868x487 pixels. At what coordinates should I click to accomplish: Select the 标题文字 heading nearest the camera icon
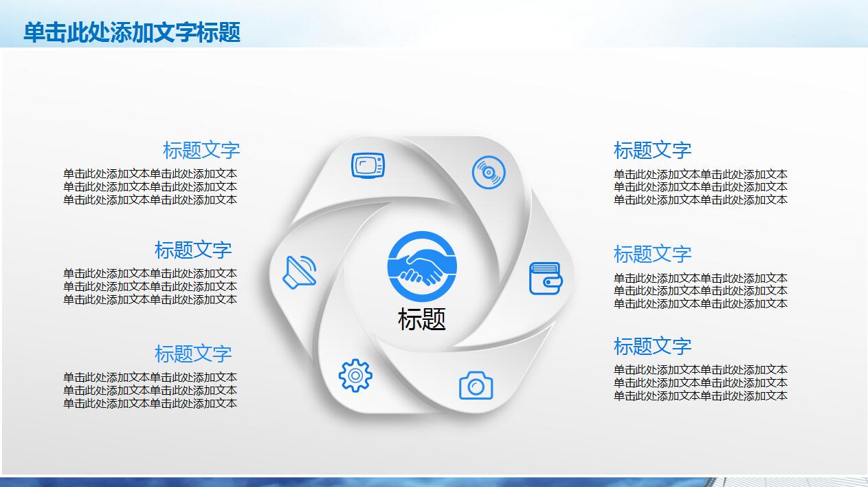[652, 345]
